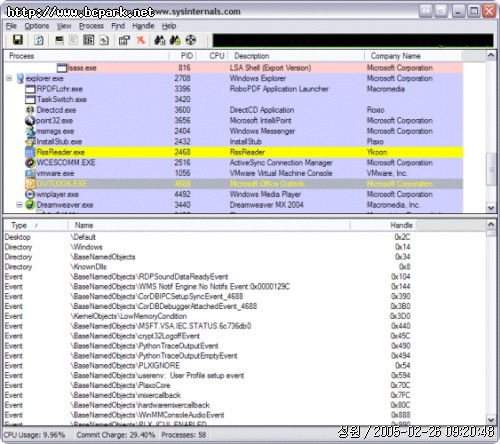This screenshot has height=444, width=500.
Task: Click the CPU Usage status bar entry
Action: coord(34,435)
